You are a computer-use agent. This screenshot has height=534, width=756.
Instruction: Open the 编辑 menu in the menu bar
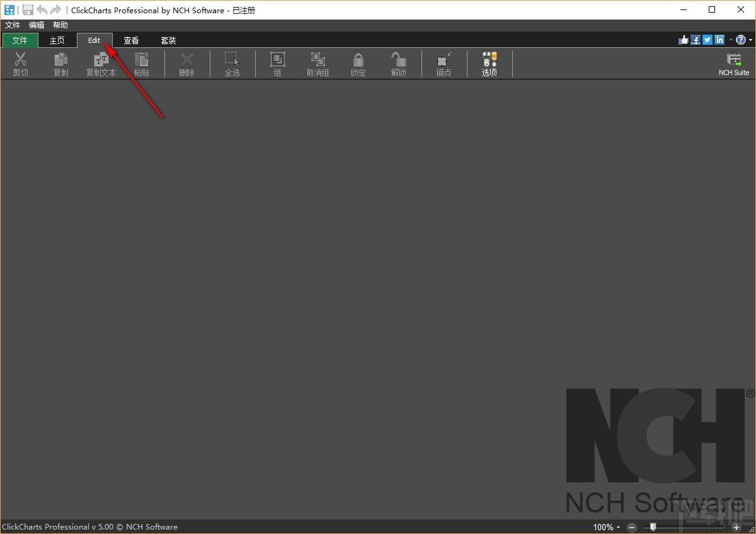point(37,25)
